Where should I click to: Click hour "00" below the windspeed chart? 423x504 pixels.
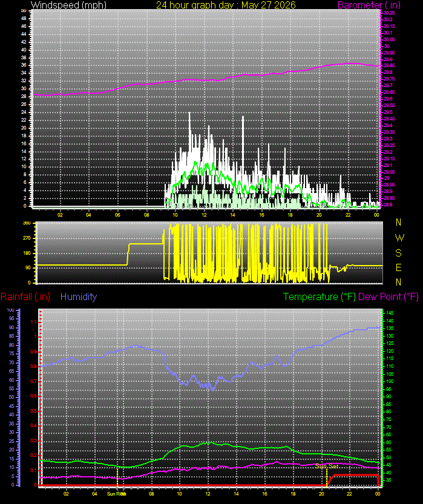pyautogui.click(x=377, y=215)
